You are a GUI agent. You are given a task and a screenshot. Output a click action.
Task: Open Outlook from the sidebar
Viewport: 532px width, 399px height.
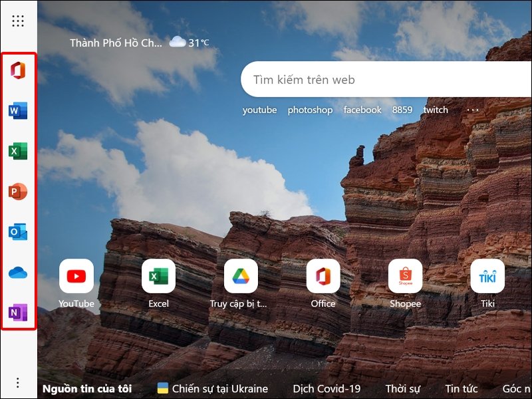pyautogui.click(x=18, y=233)
